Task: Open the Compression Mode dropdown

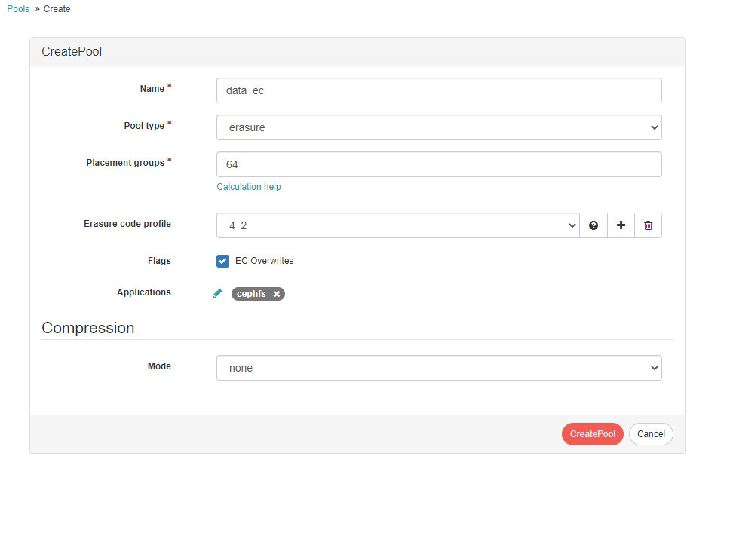Action: tap(439, 368)
